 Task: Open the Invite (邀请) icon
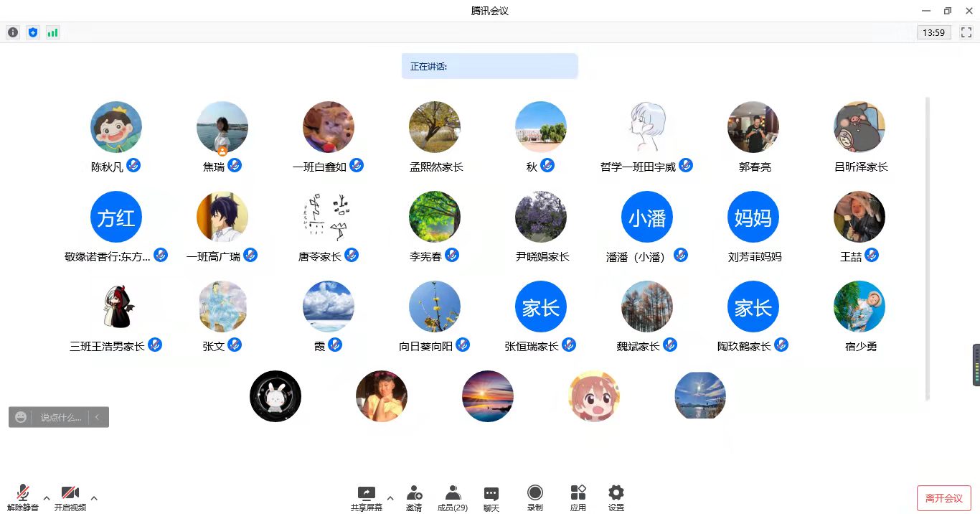(414, 497)
